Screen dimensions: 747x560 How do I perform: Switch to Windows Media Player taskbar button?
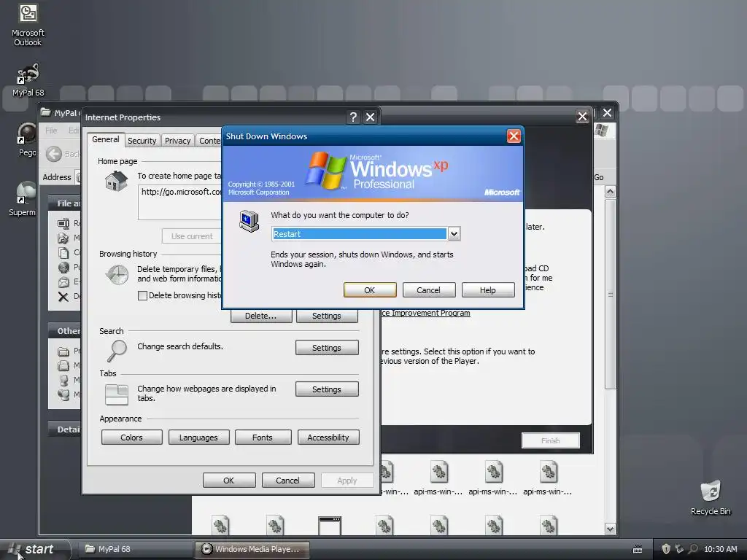click(x=252, y=549)
